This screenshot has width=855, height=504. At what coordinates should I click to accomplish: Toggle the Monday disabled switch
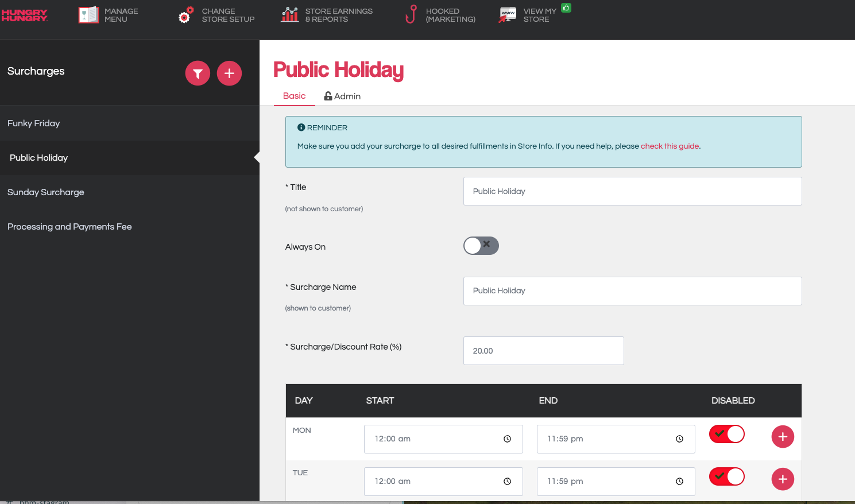726,434
